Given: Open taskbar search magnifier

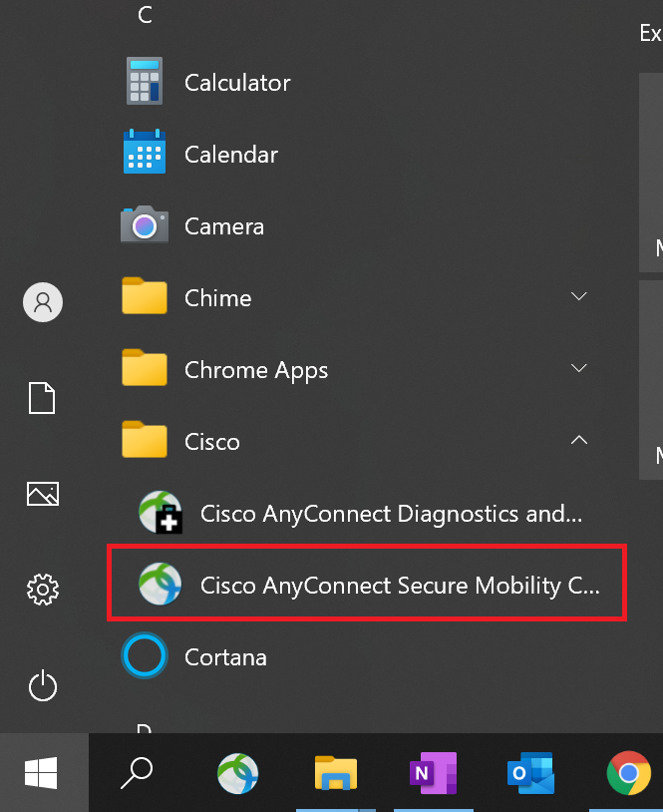Looking at the screenshot, I should pos(137,773).
